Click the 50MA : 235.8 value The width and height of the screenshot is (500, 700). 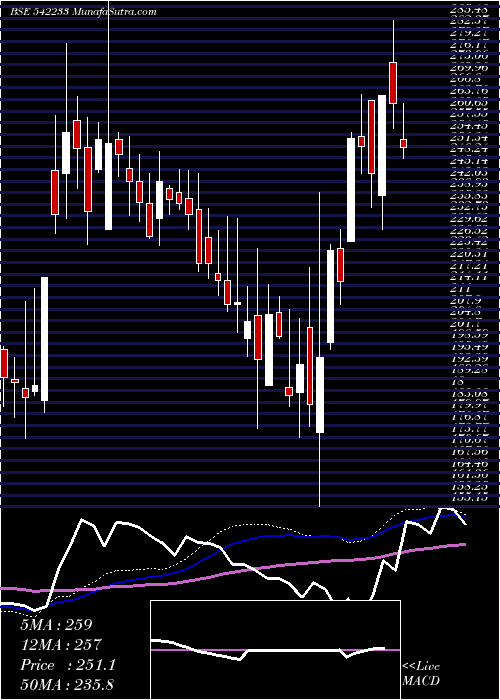click(68, 685)
